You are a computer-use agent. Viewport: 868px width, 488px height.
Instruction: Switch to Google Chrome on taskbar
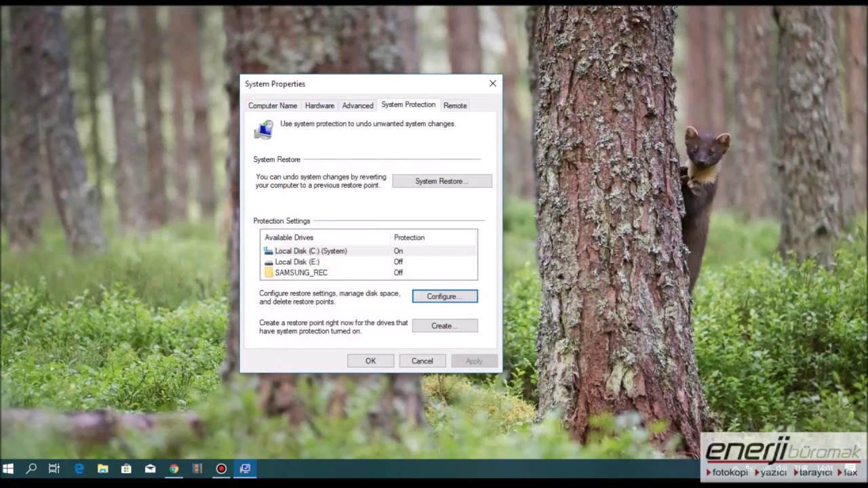[x=174, y=468]
